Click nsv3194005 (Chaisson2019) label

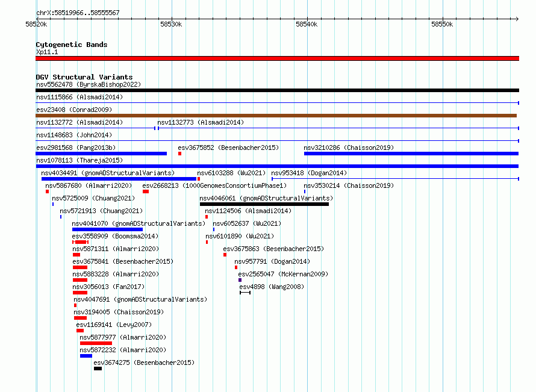click(119, 312)
